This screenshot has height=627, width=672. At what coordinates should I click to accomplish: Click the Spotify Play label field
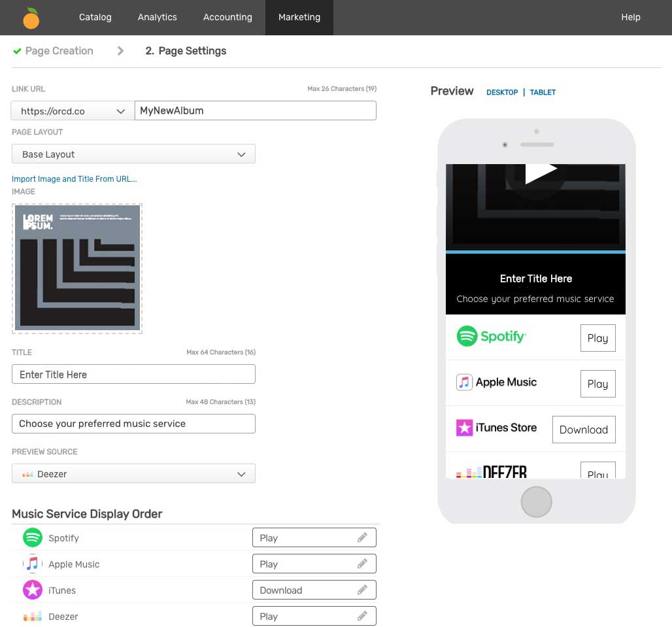click(314, 537)
